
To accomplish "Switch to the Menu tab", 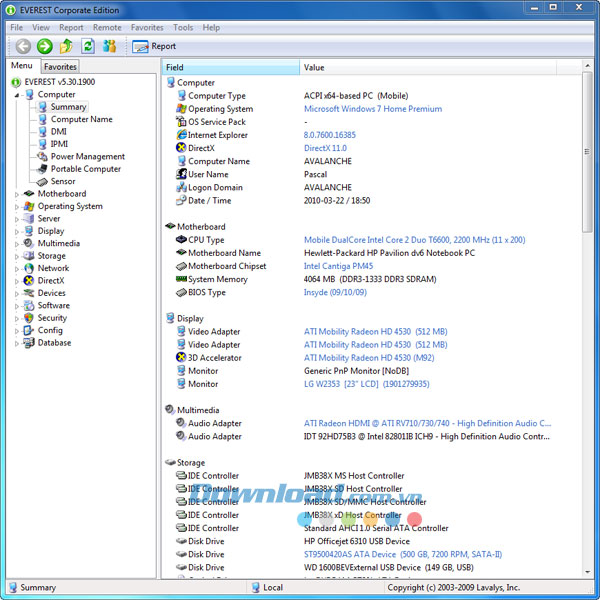I will coord(22,65).
